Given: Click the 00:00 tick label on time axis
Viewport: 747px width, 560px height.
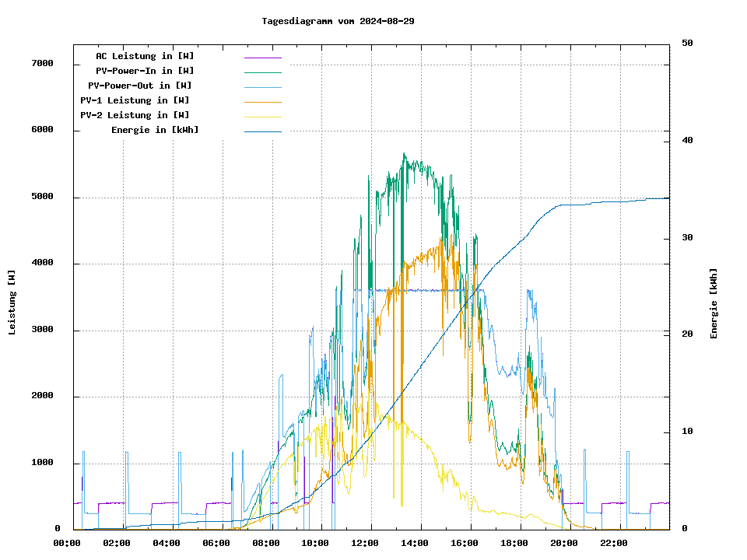Looking at the screenshot, I should (x=66, y=543).
